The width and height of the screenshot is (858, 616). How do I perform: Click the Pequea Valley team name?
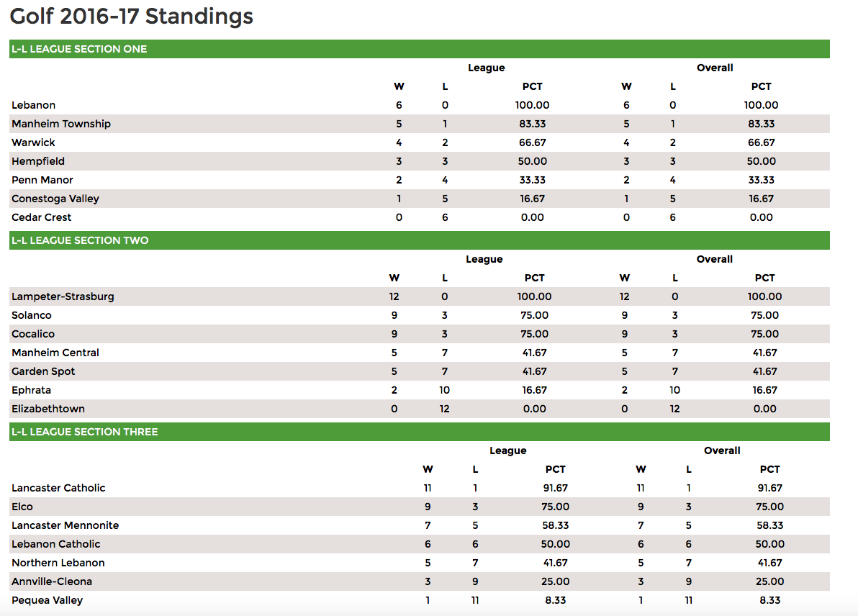pos(47,600)
